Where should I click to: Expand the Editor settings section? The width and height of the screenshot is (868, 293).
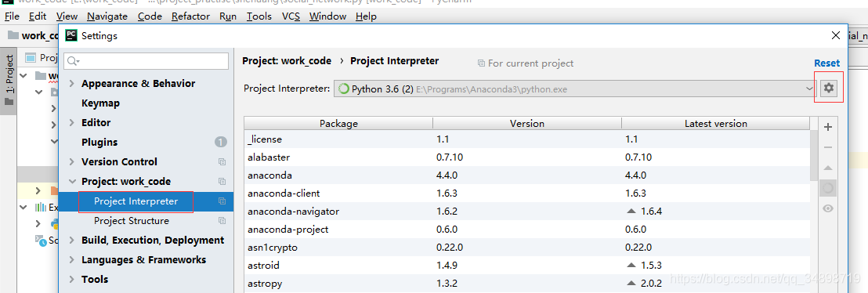point(72,122)
